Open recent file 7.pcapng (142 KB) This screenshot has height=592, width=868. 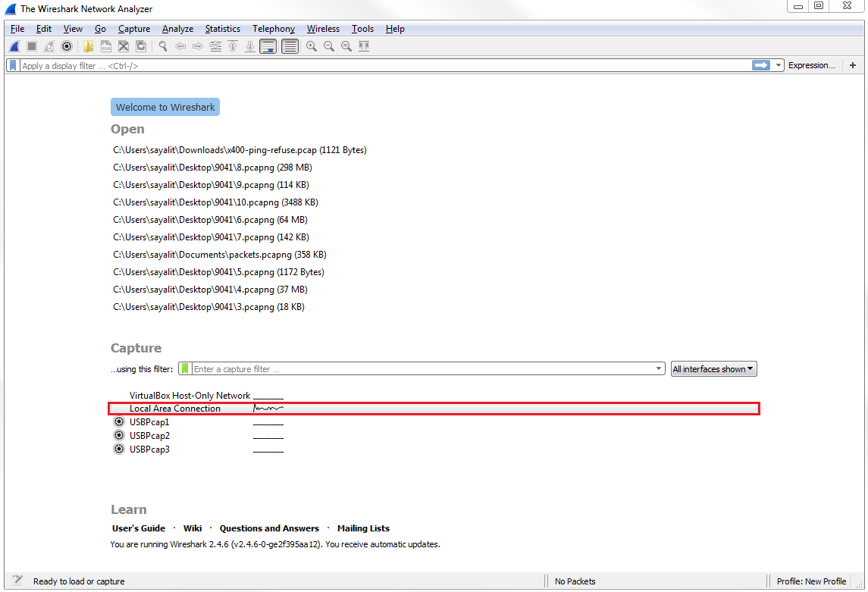pos(211,237)
